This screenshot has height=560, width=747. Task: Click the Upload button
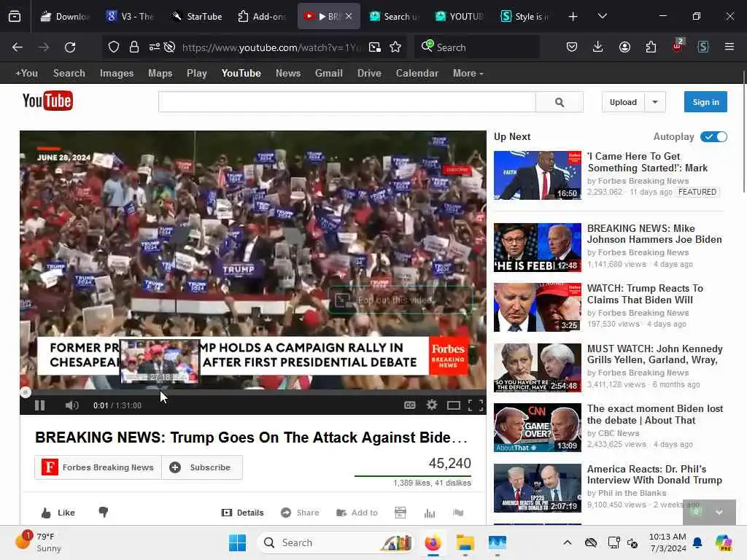(623, 102)
